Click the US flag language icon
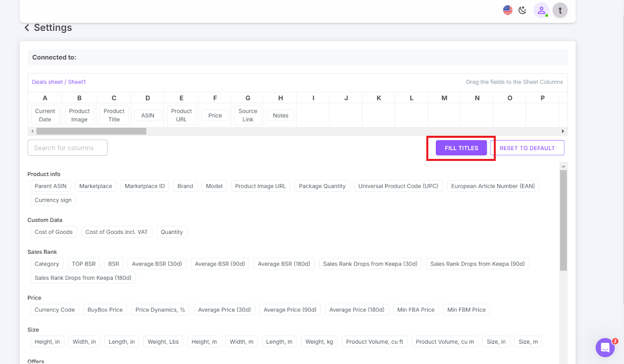This screenshot has width=624, height=364. pos(507,9)
